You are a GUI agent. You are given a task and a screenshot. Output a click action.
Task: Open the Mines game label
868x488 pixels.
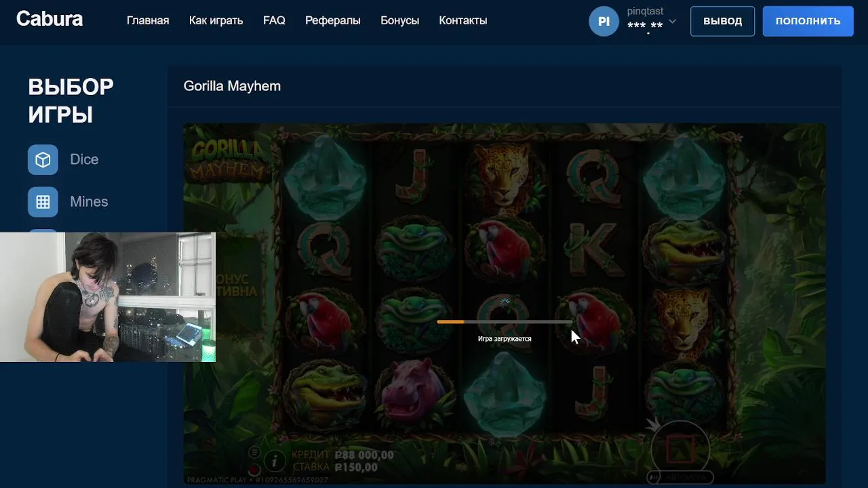tap(89, 201)
